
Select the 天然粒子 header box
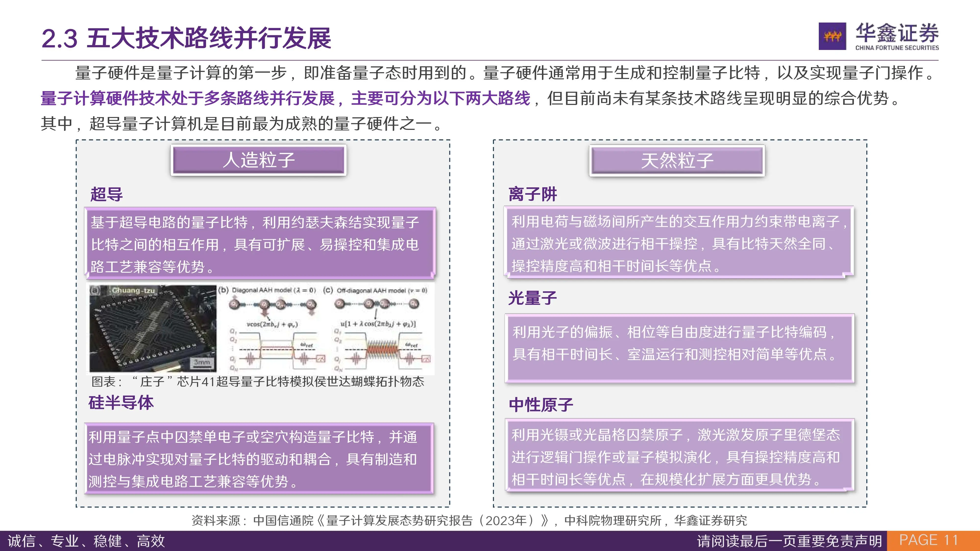677,160
